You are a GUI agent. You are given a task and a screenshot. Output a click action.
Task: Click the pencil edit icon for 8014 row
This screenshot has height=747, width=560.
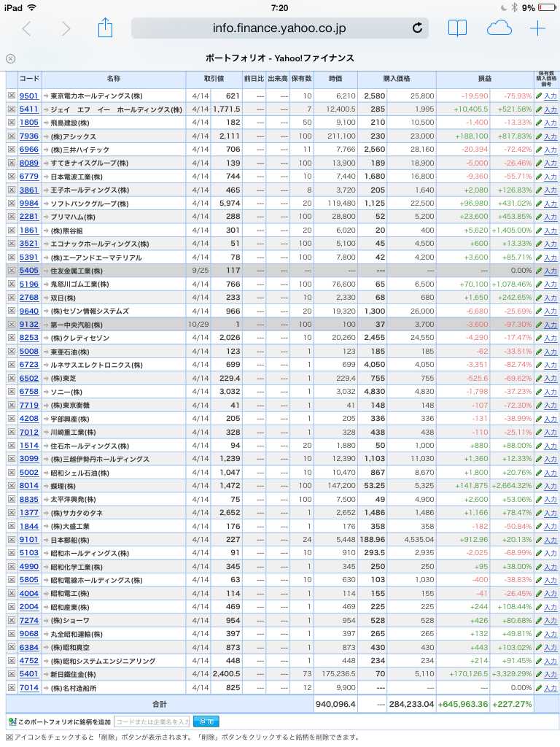(x=539, y=486)
